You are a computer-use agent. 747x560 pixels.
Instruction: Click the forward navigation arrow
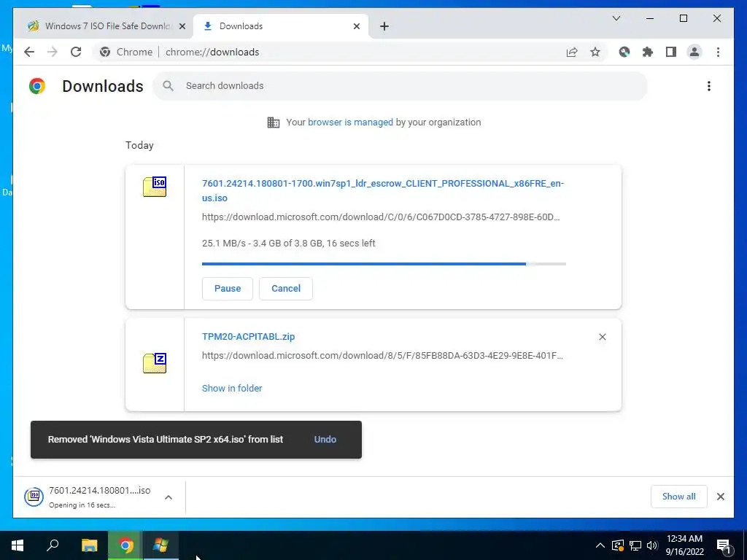coord(53,52)
